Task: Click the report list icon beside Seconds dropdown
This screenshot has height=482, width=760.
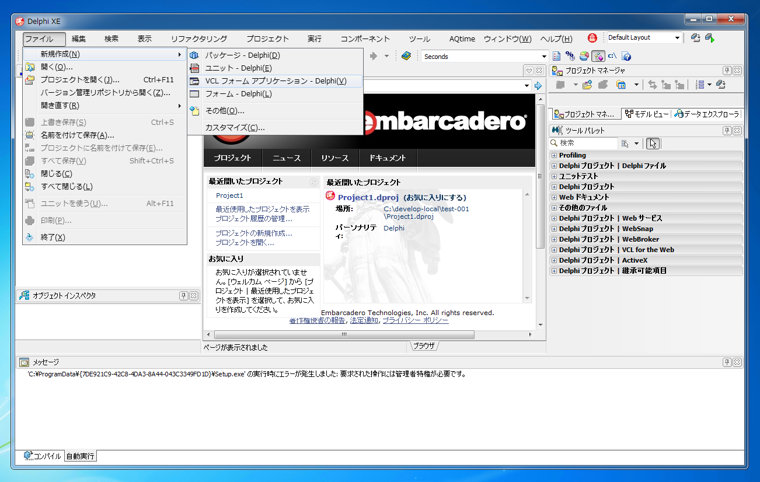Action: [556, 56]
